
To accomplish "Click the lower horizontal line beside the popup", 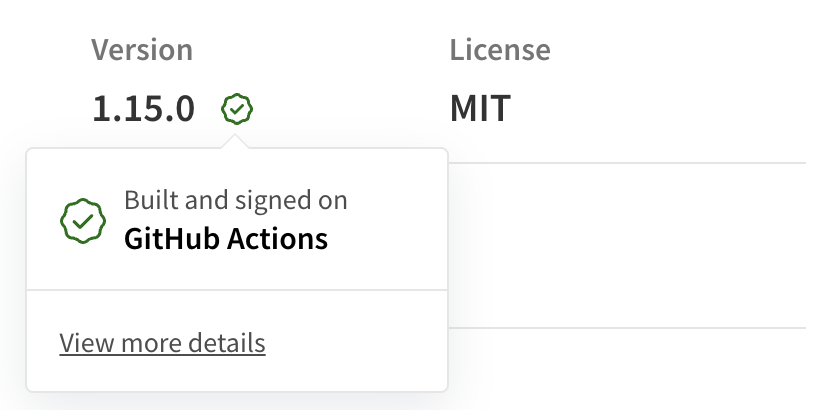I will pos(625,327).
